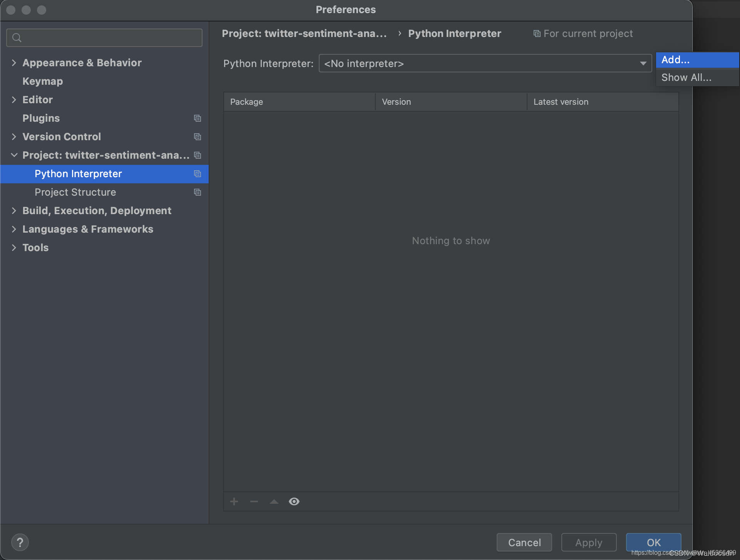Screen dimensions: 740x560
Task: Click the install package plus icon
Action: 234,501
